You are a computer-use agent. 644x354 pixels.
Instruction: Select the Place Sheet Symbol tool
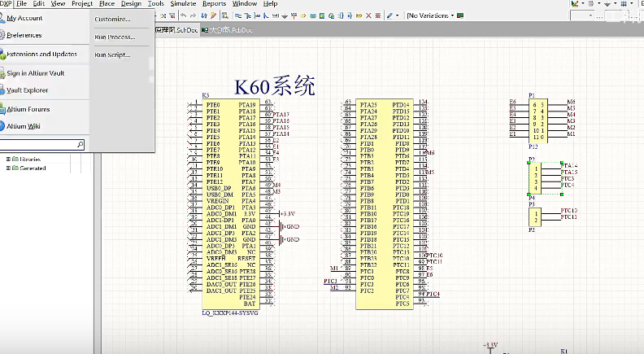pyautogui.click(x=313, y=15)
